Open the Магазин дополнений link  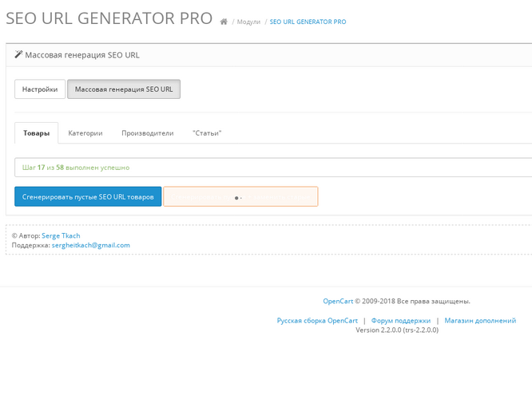coord(480,320)
